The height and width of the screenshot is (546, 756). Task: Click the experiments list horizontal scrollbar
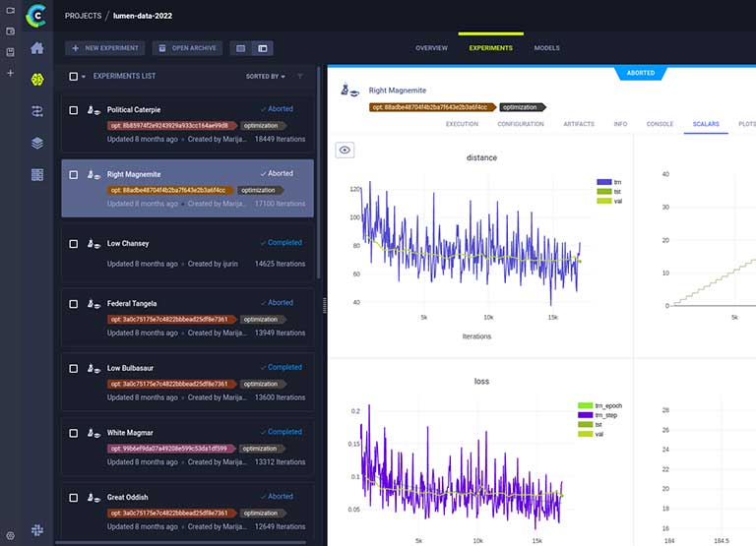pos(181,543)
